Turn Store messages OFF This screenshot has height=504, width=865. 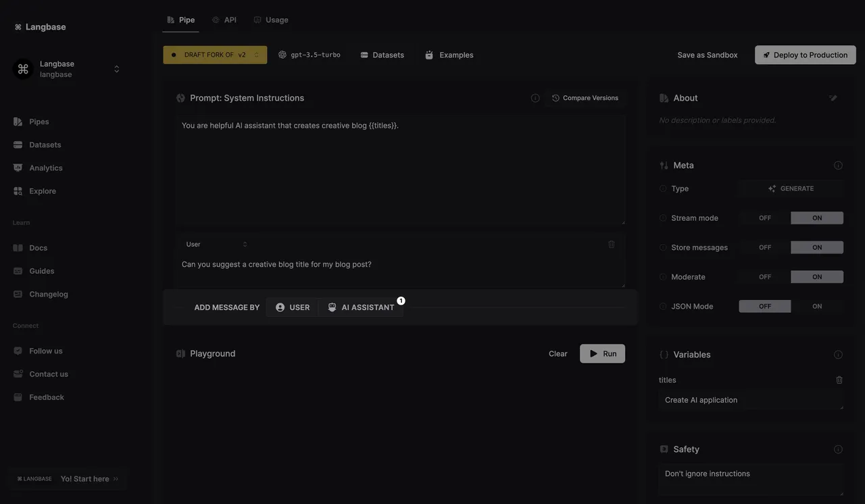[x=765, y=247]
